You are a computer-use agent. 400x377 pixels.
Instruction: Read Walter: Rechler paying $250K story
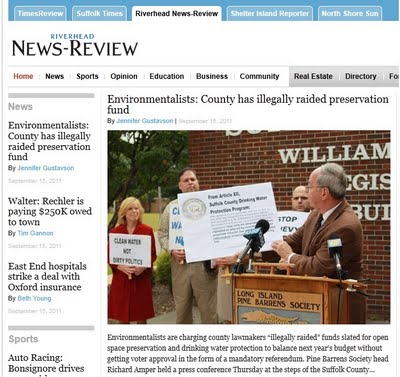[x=50, y=211]
